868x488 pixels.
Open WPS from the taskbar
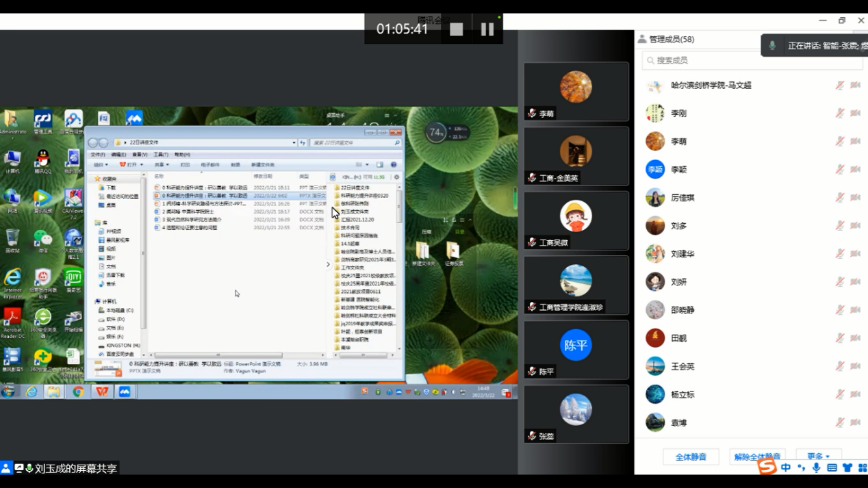(x=102, y=391)
